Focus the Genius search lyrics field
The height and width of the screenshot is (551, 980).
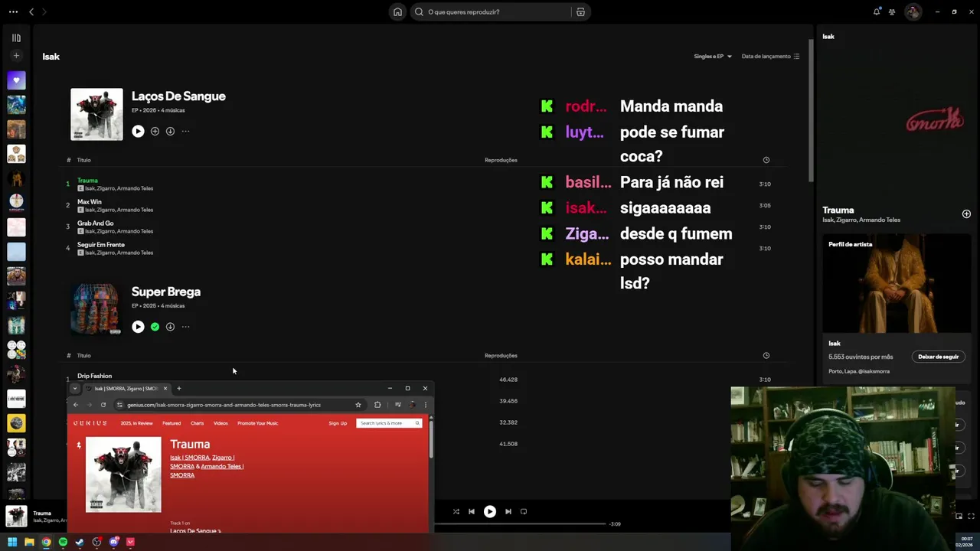(389, 423)
